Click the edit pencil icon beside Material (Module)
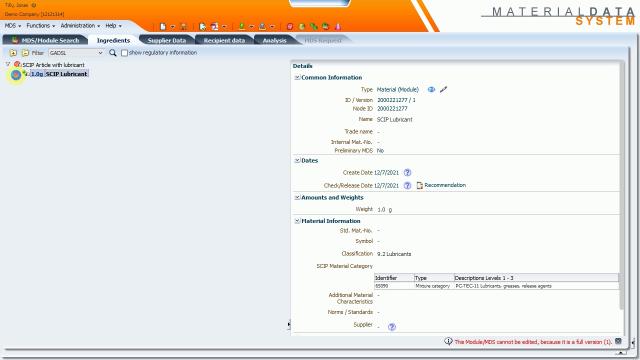The image size is (640, 360). pyautogui.click(x=444, y=89)
